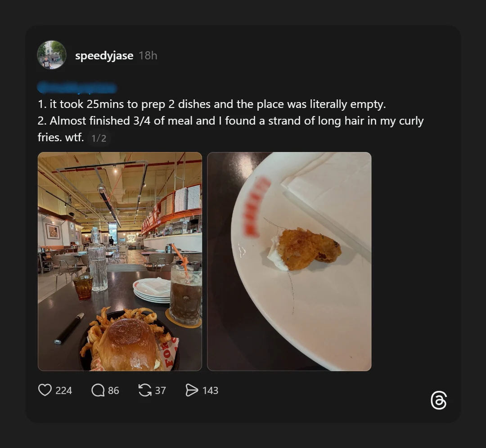Click the line mentioning long hair strand
486x448 pixels.
click(x=230, y=121)
